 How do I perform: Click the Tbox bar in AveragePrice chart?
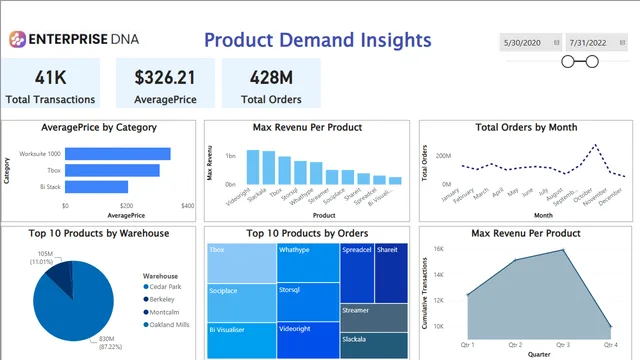coord(112,170)
